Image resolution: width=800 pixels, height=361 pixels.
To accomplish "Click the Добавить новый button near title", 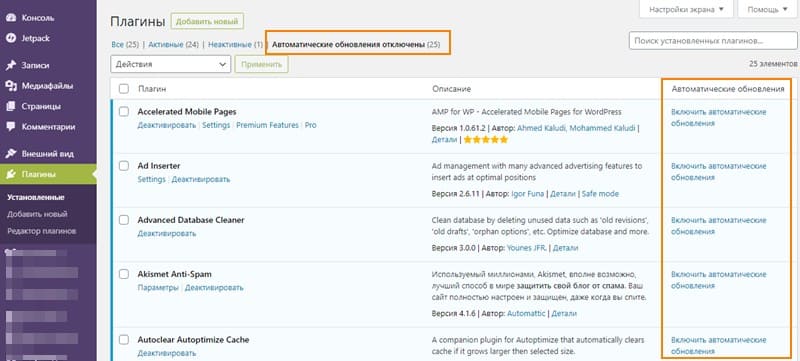I will tap(207, 22).
